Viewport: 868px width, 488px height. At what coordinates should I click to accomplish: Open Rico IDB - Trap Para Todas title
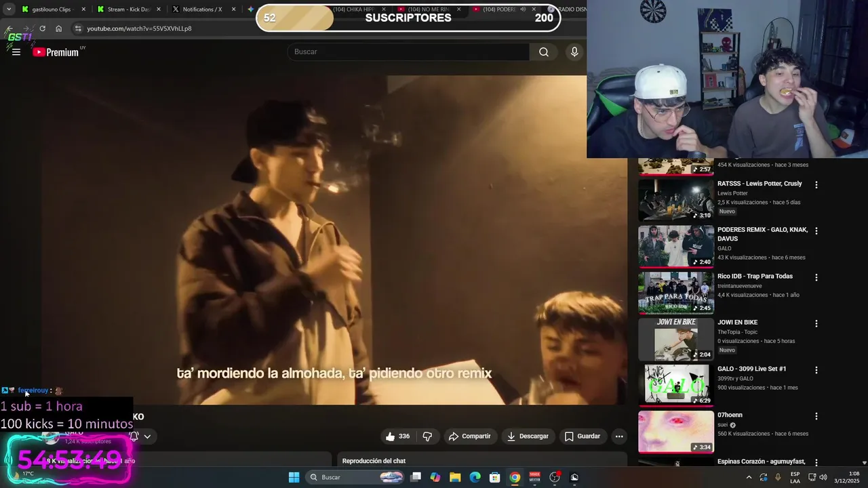(755, 277)
